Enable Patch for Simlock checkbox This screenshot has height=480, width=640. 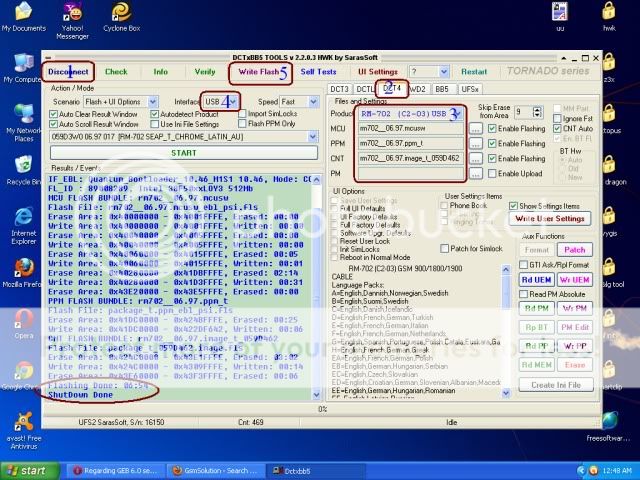pyautogui.click(x=444, y=249)
